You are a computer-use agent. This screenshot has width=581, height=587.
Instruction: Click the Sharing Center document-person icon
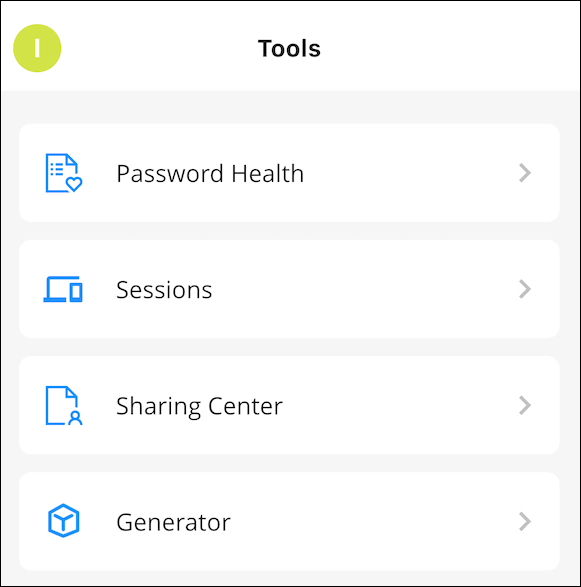point(64,405)
